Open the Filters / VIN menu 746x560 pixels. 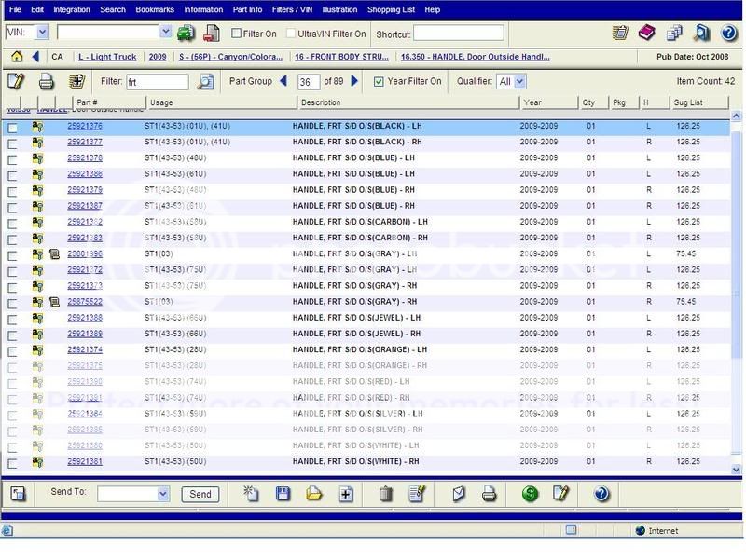[291, 9]
